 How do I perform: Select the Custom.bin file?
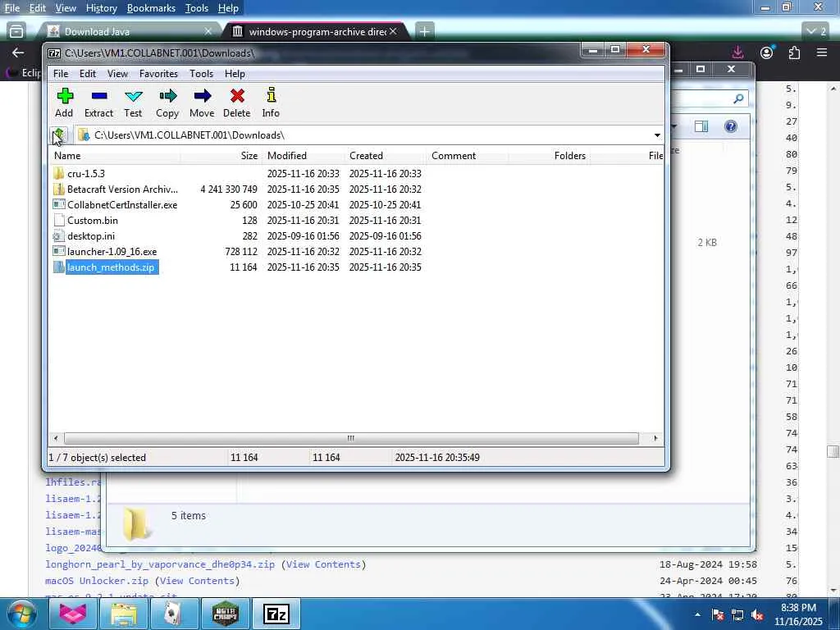(x=93, y=220)
